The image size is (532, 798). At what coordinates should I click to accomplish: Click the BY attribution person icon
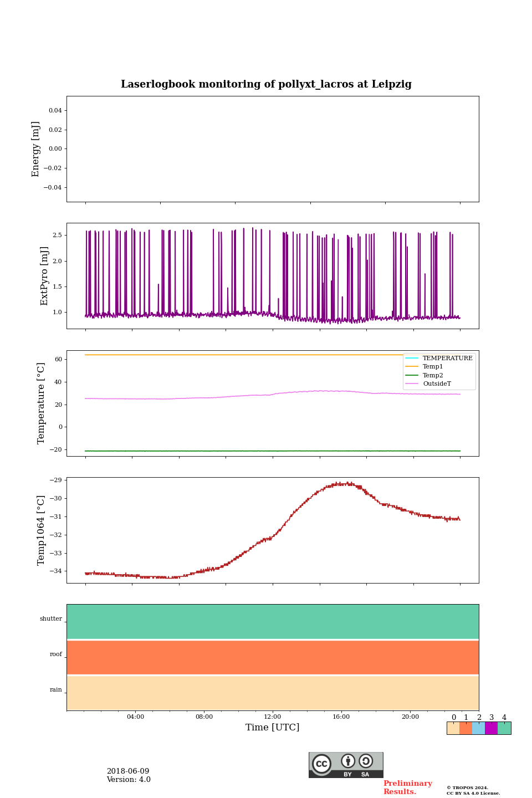click(x=348, y=761)
